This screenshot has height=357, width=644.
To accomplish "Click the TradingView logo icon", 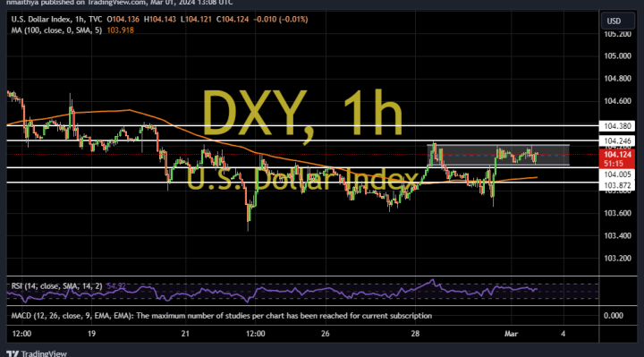I will point(13,353).
